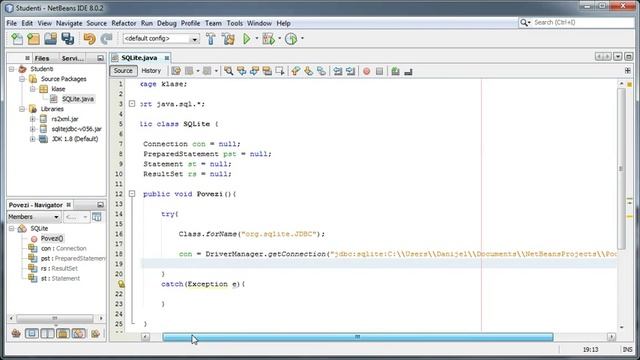
Task: Select con : Connection in Navigator
Action: pyautogui.click(x=64, y=248)
